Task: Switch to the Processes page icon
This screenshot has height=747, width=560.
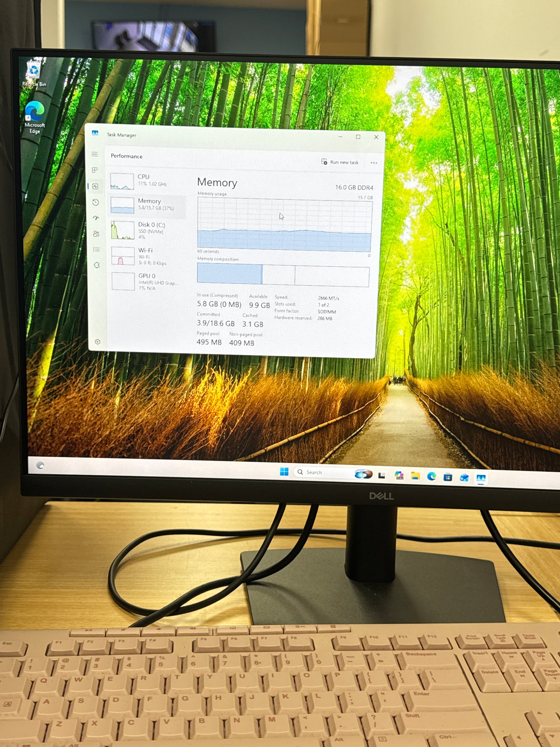Action: tap(95, 170)
